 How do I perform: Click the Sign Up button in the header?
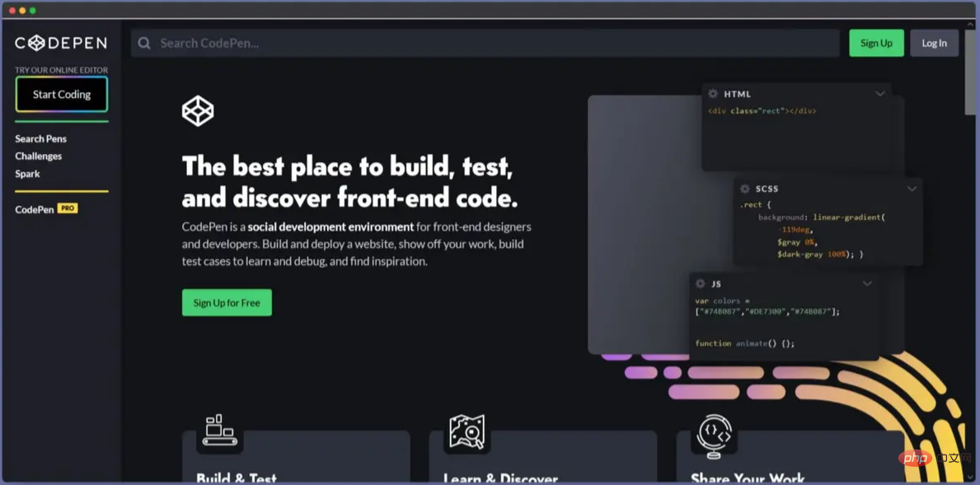tap(876, 43)
